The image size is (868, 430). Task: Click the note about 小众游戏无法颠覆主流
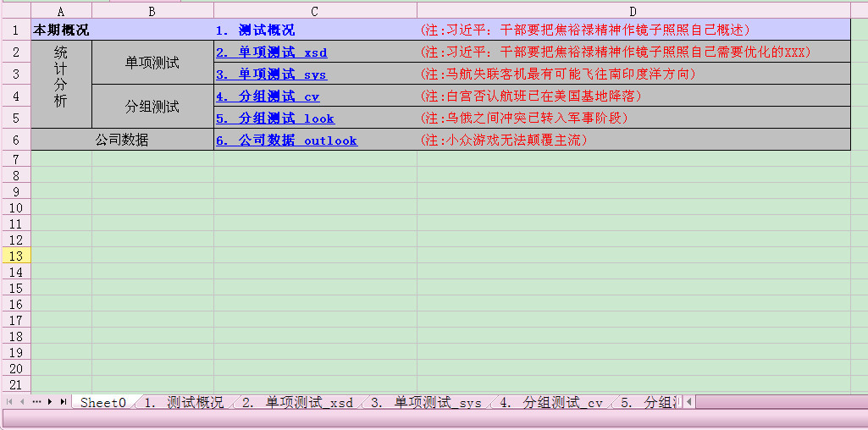[504, 141]
